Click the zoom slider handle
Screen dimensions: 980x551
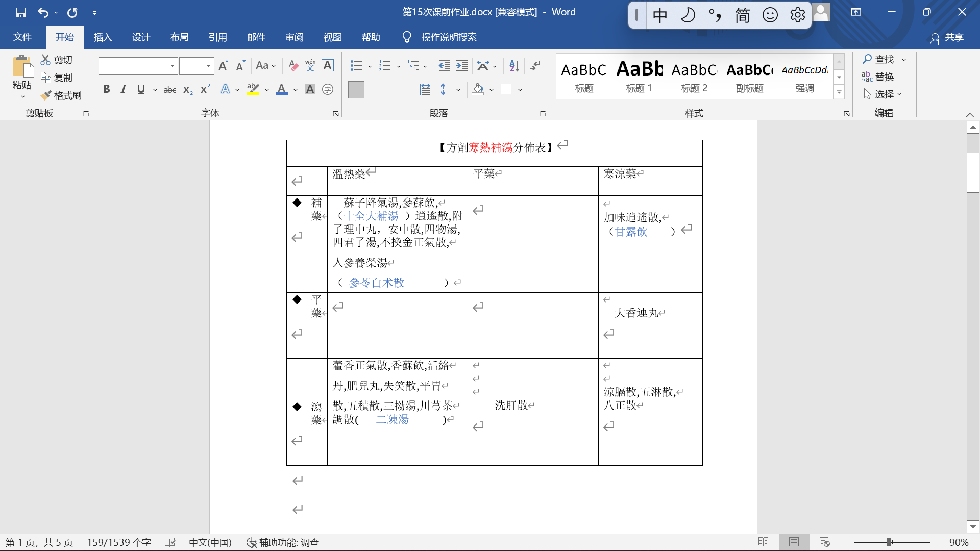pyautogui.click(x=889, y=542)
